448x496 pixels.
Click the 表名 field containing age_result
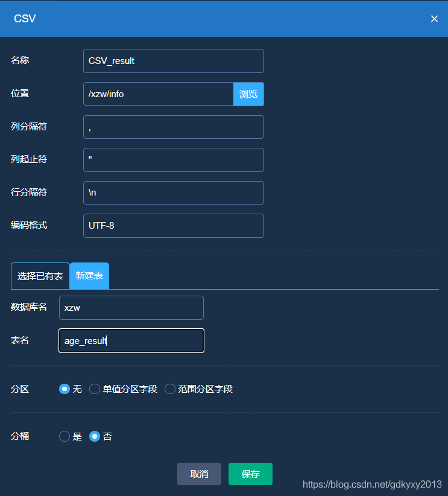pyautogui.click(x=131, y=341)
